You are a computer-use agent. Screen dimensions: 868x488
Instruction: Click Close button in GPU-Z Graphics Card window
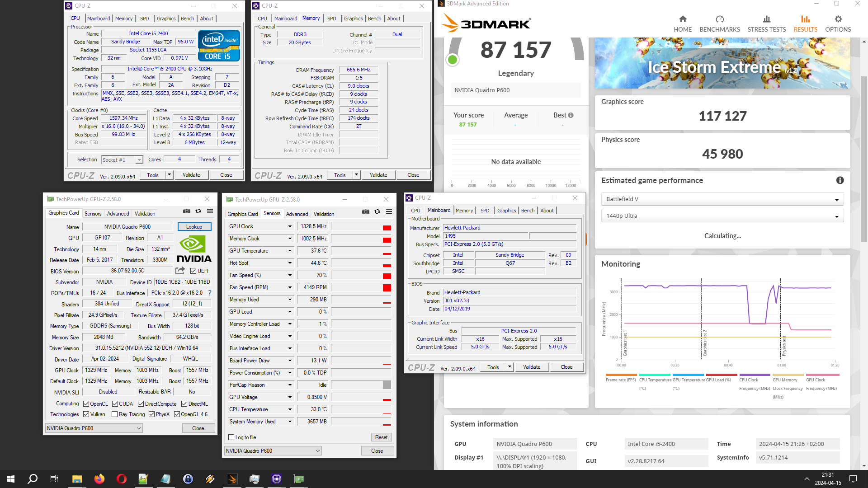(x=198, y=428)
